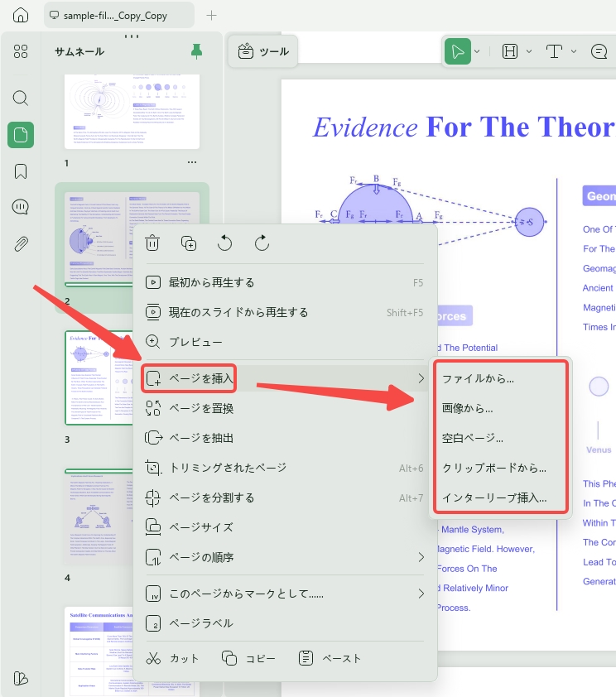
Task: Expand the highlight tool dropdown arrow
Action: (x=529, y=51)
